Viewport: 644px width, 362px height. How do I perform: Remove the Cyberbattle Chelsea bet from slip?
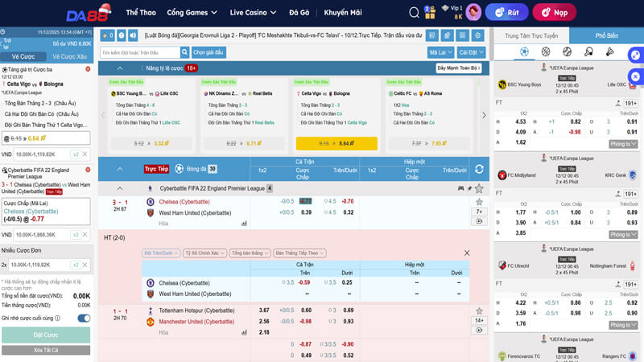pyautogui.click(x=88, y=170)
